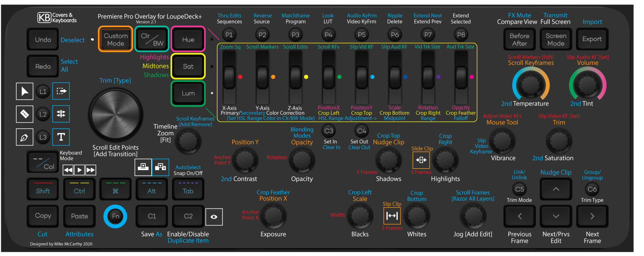Toggle the Clr/BW key
Screen dimensions: 644x256
152,39
